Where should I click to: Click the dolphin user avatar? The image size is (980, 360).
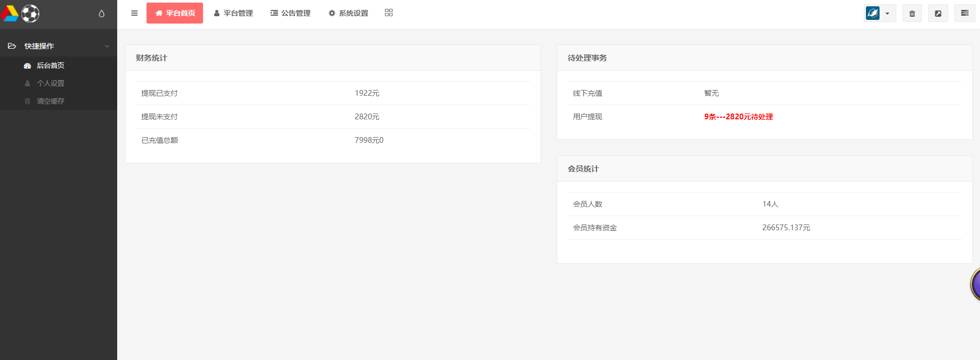(873, 13)
